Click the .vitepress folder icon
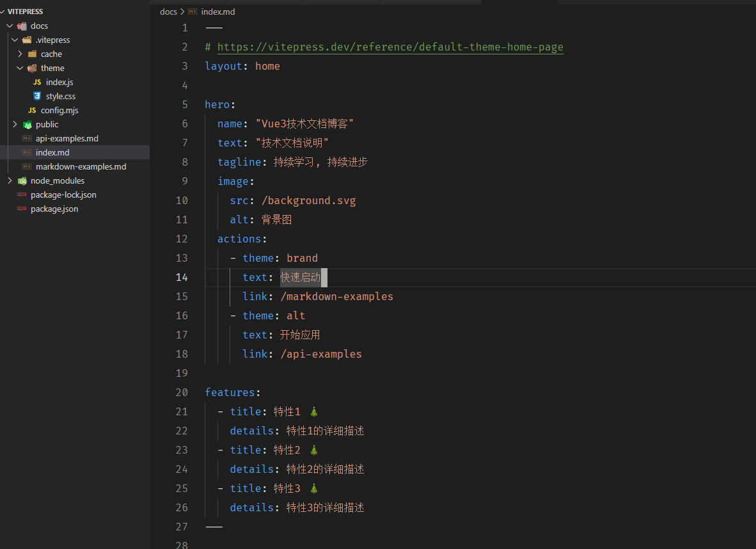 tap(27, 40)
